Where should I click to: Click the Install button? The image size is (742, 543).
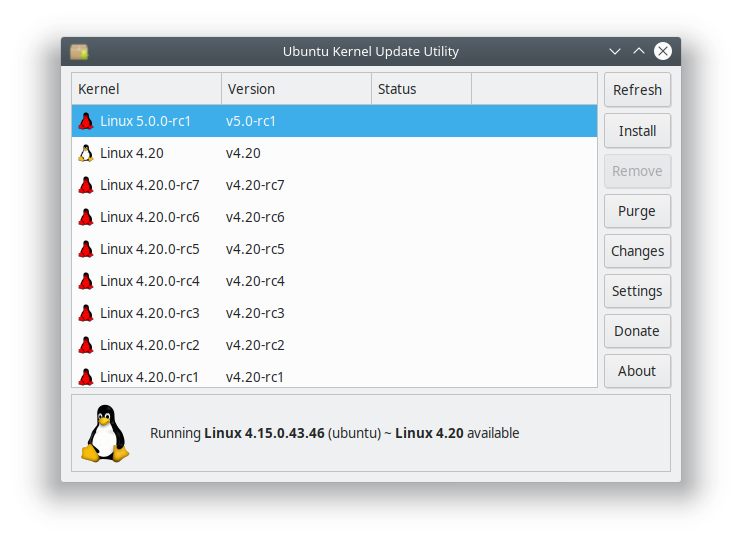pos(637,131)
